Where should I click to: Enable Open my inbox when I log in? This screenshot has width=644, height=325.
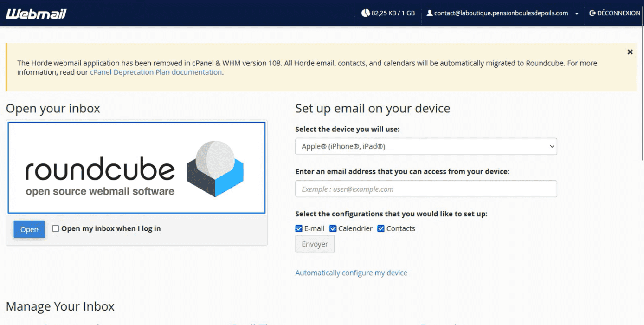pos(56,228)
